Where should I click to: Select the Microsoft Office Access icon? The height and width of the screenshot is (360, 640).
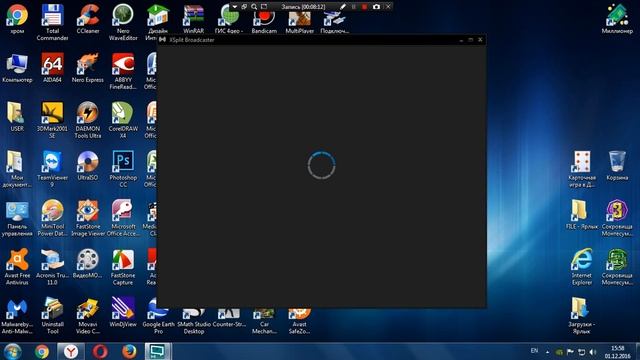[123, 218]
